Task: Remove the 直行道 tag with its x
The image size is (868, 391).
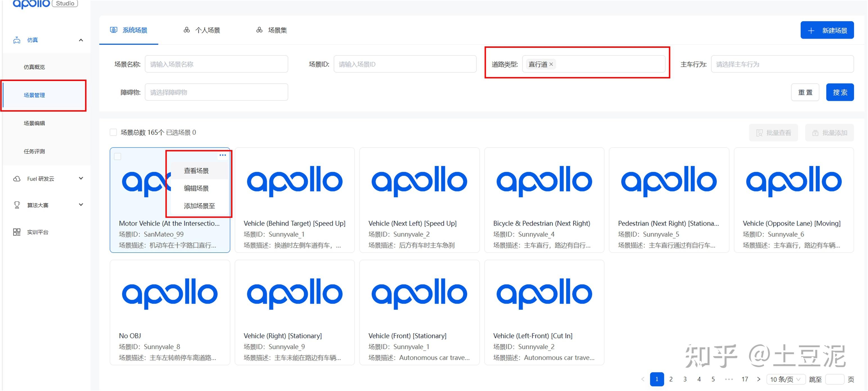Action: 551,64
